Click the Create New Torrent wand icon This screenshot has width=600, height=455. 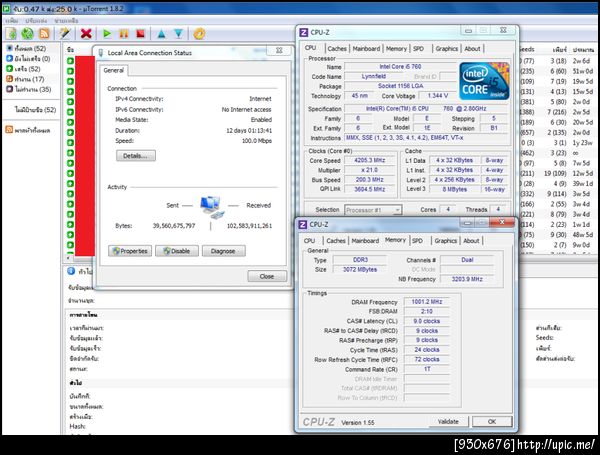tap(65, 34)
